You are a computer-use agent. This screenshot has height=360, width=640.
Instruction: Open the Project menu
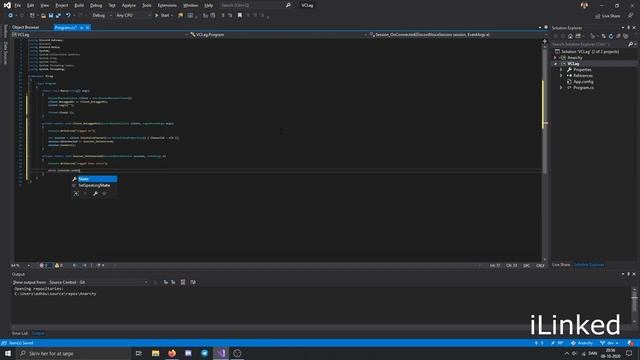click(62, 5)
